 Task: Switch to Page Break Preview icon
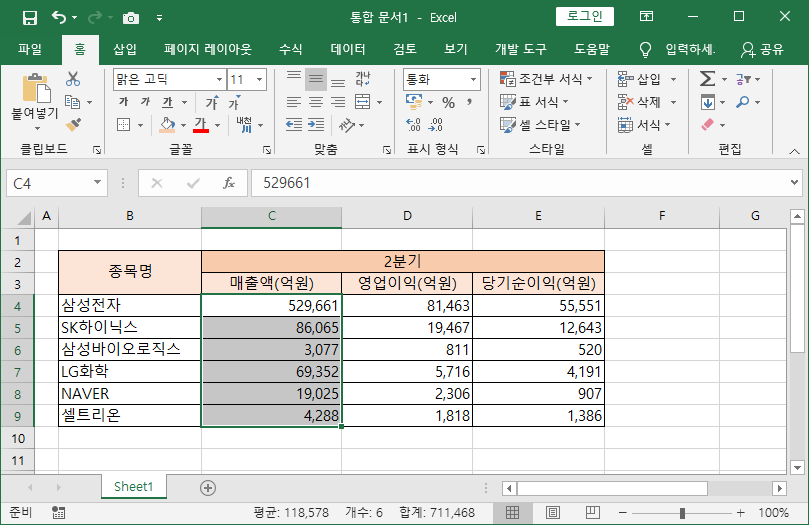(593, 513)
